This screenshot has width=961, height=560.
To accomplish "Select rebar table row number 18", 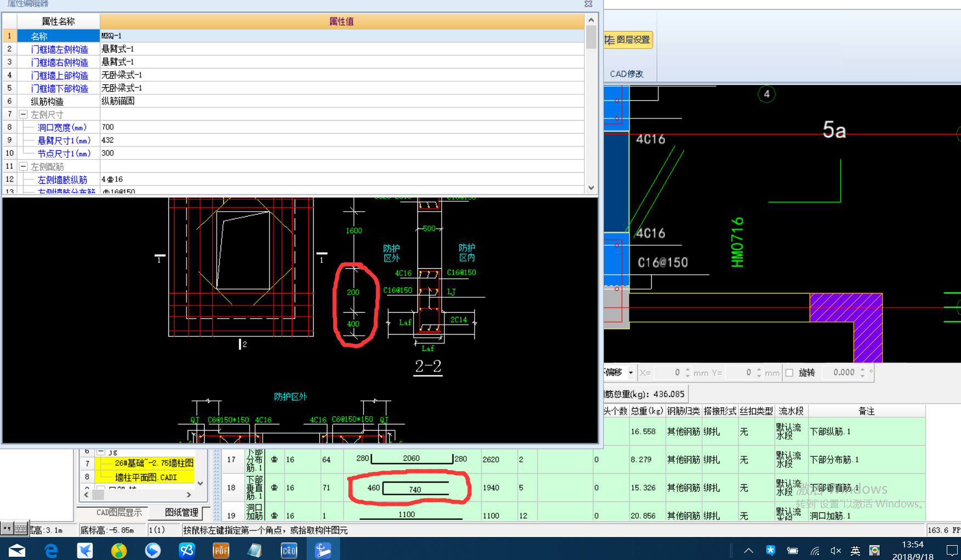I will [231, 488].
